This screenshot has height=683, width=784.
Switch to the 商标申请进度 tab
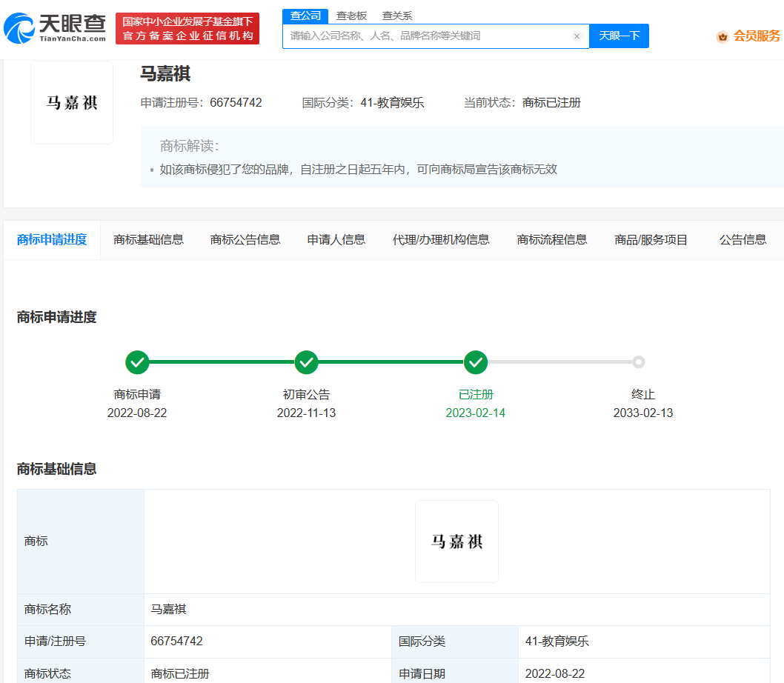point(52,239)
